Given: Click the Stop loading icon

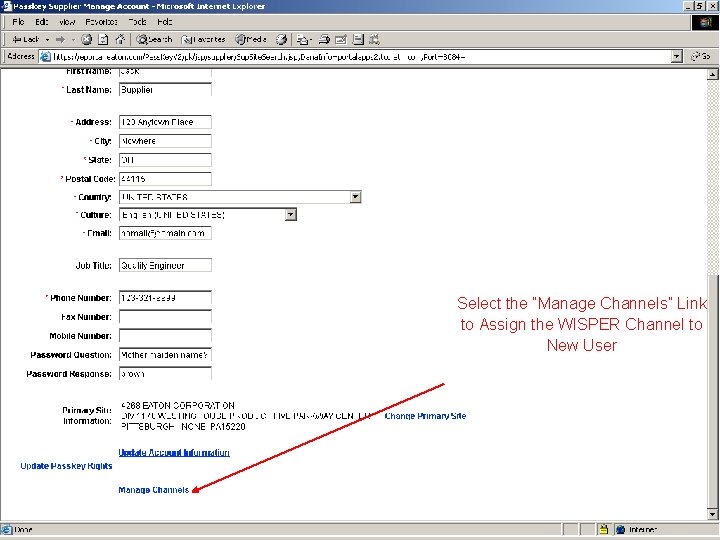Looking at the screenshot, I should (86, 39).
